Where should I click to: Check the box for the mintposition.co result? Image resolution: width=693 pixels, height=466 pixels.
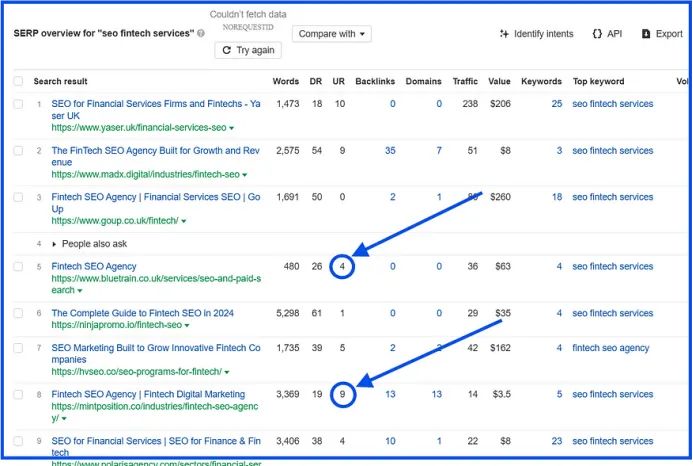point(18,394)
